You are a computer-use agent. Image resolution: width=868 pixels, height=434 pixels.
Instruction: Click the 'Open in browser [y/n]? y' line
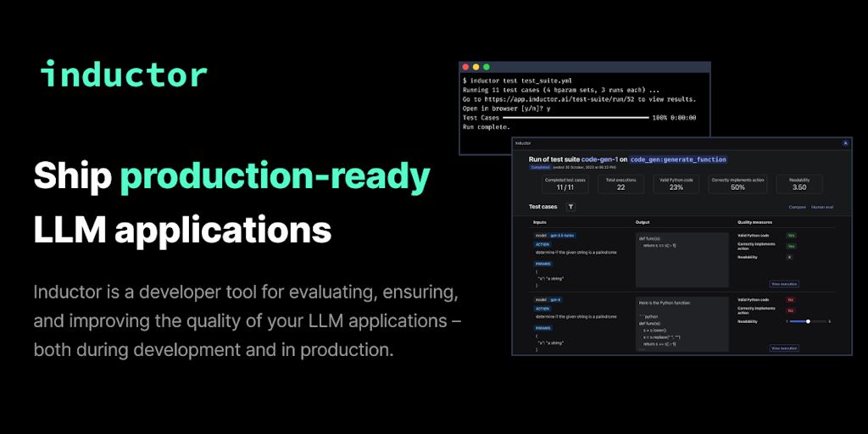coord(507,109)
